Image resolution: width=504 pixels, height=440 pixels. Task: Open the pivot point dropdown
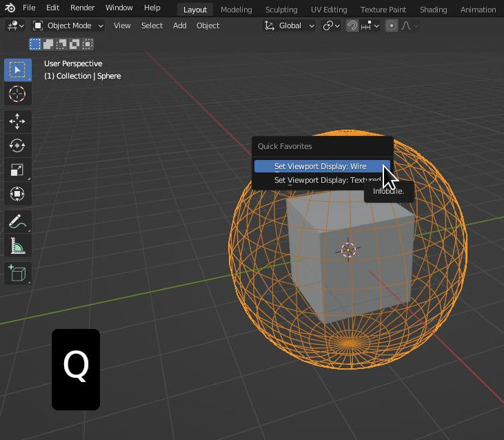[x=331, y=26]
